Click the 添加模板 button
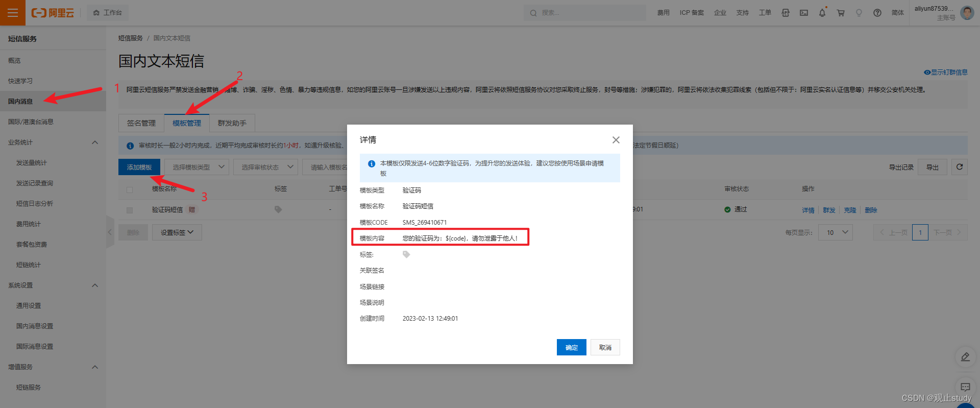 (139, 167)
